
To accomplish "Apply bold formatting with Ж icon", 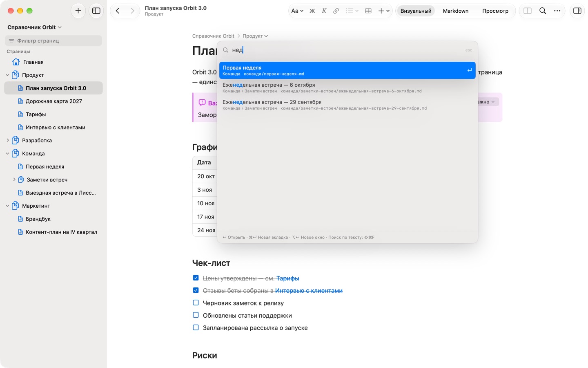I will click(312, 11).
